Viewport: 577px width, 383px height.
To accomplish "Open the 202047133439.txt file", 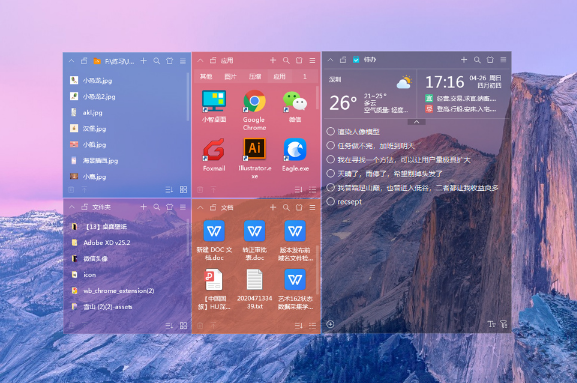I will tap(254, 289).
